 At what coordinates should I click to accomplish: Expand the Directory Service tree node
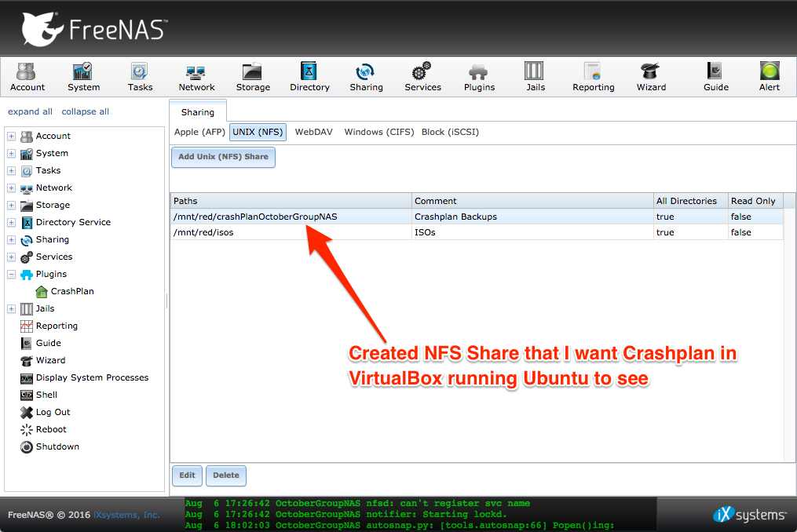click(x=11, y=223)
